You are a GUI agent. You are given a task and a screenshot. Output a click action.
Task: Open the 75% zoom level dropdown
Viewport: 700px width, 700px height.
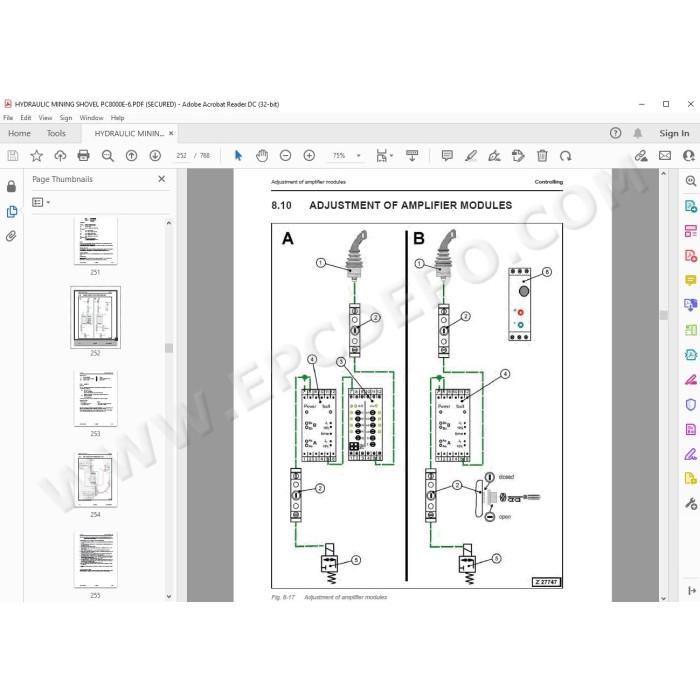(x=346, y=155)
